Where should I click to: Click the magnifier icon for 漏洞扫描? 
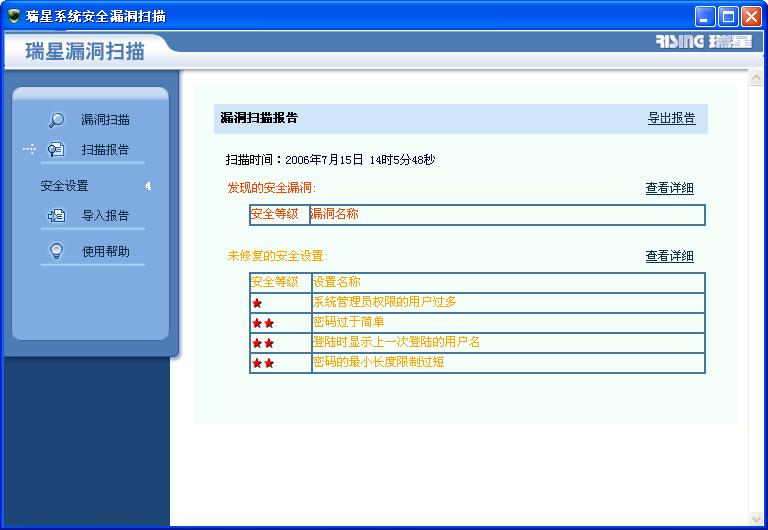56,120
